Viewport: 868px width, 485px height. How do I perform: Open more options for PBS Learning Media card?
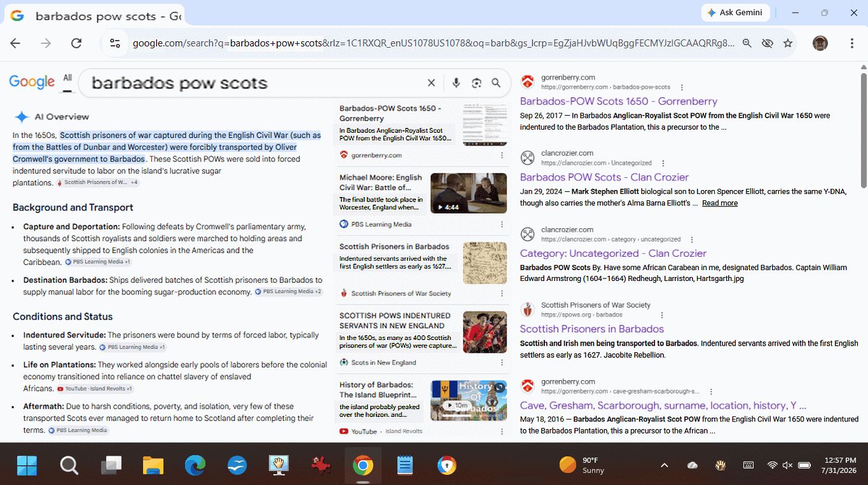(x=502, y=224)
